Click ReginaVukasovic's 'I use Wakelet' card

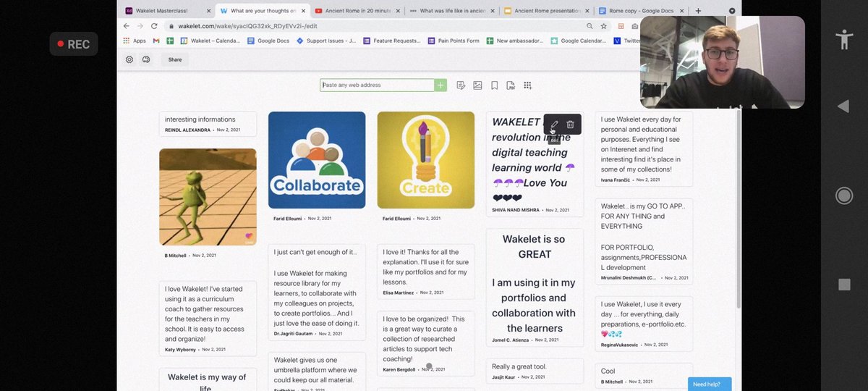[x=644, y=324]
